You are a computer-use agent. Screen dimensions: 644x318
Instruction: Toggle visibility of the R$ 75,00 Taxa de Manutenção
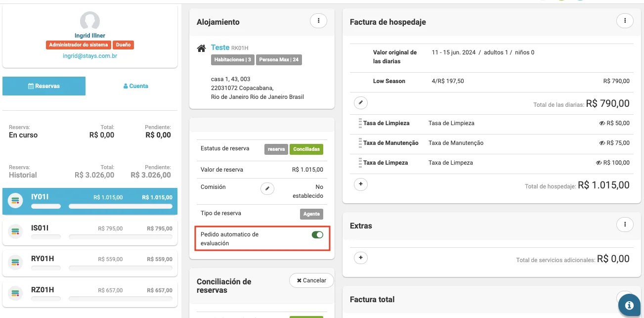pyautogui.click(x=602, y=143)
